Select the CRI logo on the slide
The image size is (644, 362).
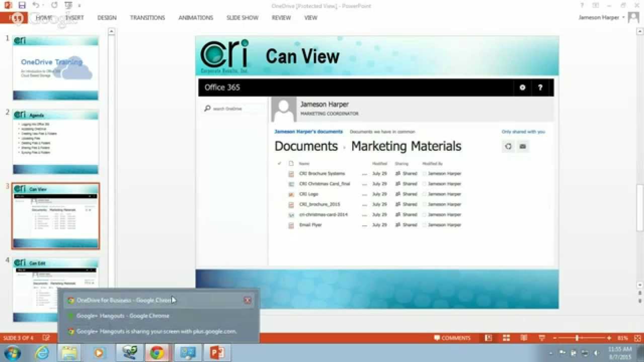[224, 56]
